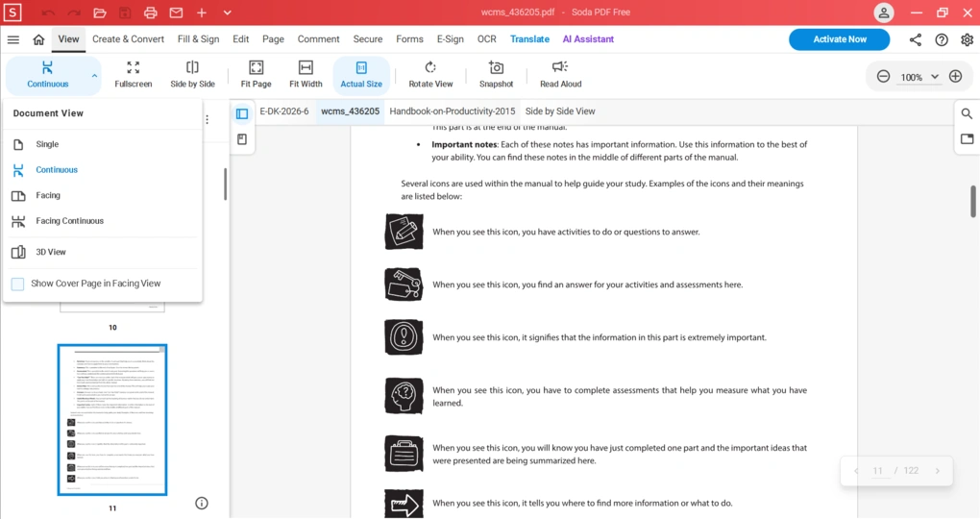Click the Soda PDF logo icon
Image resolution: width=980 pixels, height=519 pixels.
pyautogui.click(x=12, y=12)
